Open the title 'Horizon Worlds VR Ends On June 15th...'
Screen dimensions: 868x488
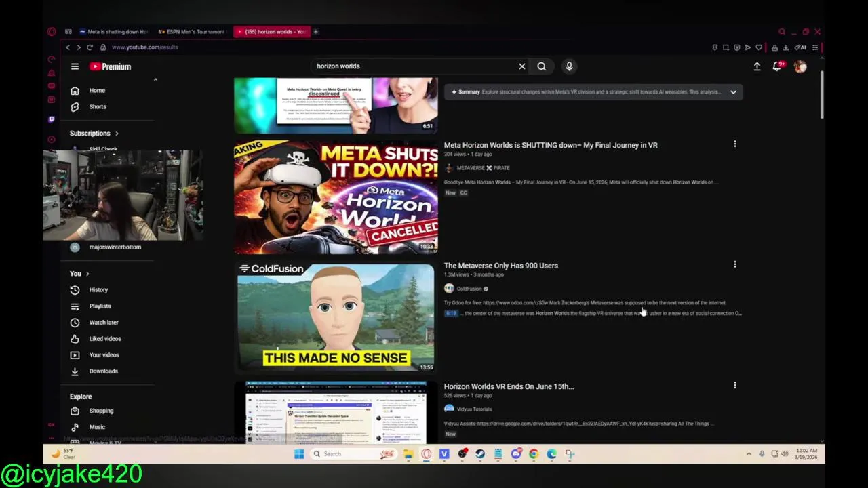(509, 386)
